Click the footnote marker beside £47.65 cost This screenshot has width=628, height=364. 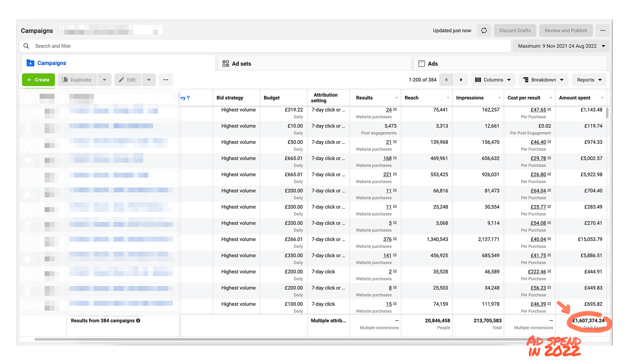point(549,109)
